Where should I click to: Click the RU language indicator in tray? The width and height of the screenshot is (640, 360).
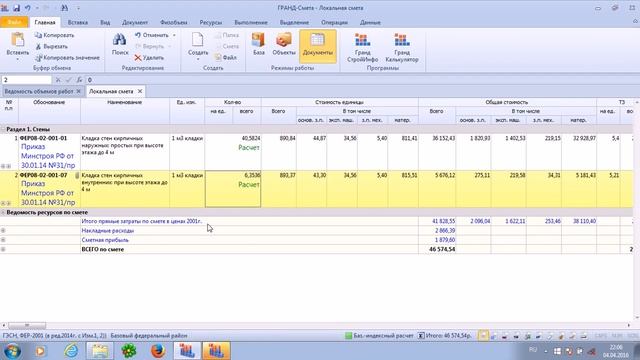pyautogui.click(x=533, y=350)
